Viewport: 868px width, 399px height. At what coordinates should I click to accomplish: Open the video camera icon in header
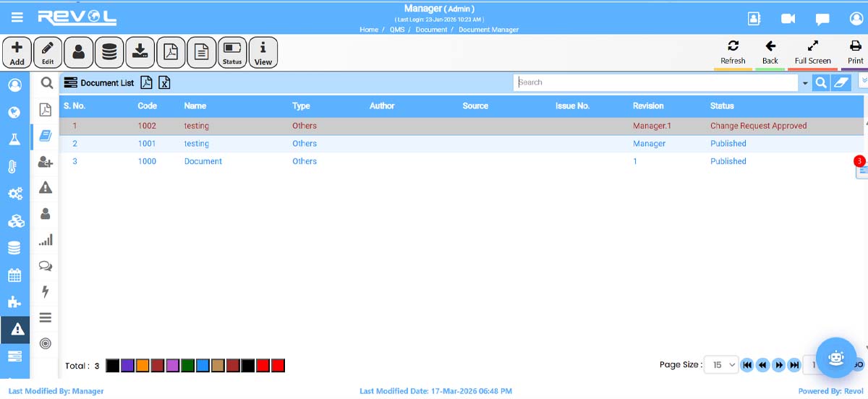788,19
